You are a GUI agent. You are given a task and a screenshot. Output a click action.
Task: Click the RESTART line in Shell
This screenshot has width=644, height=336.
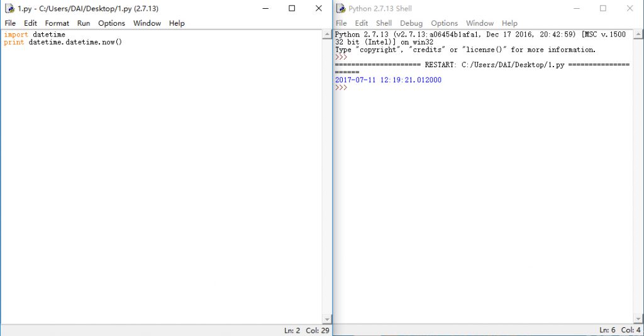(482, 65)
